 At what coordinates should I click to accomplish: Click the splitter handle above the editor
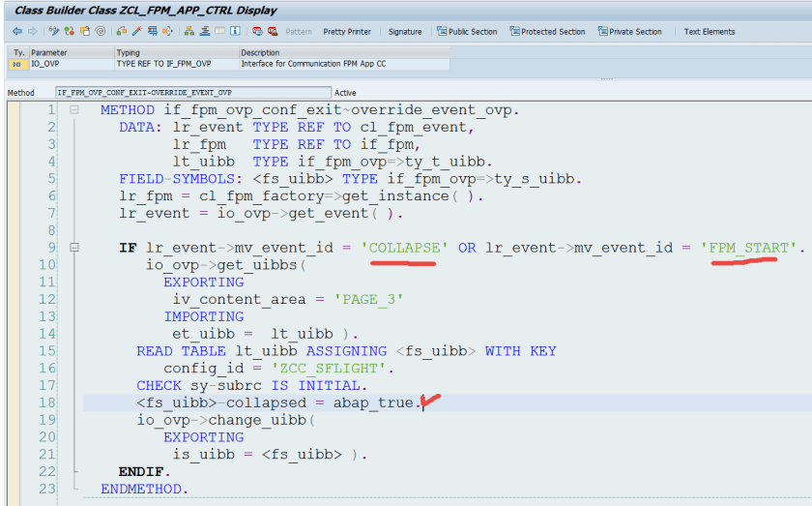pyautogui.click(x=606, y=78)
